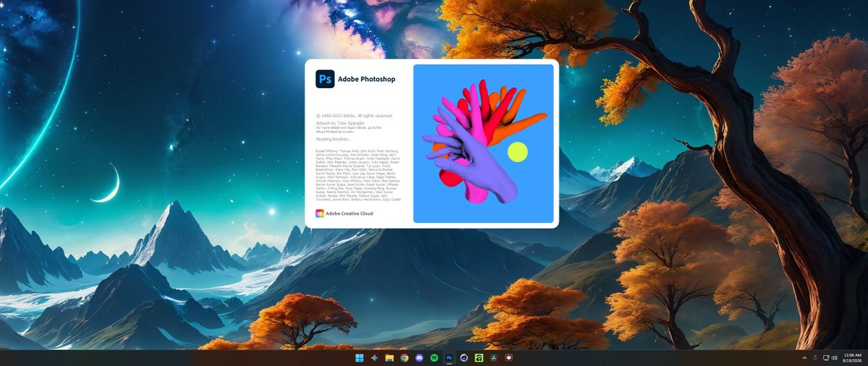Open the colorful sparkle assistant taskbar icon

click(375, 358)
